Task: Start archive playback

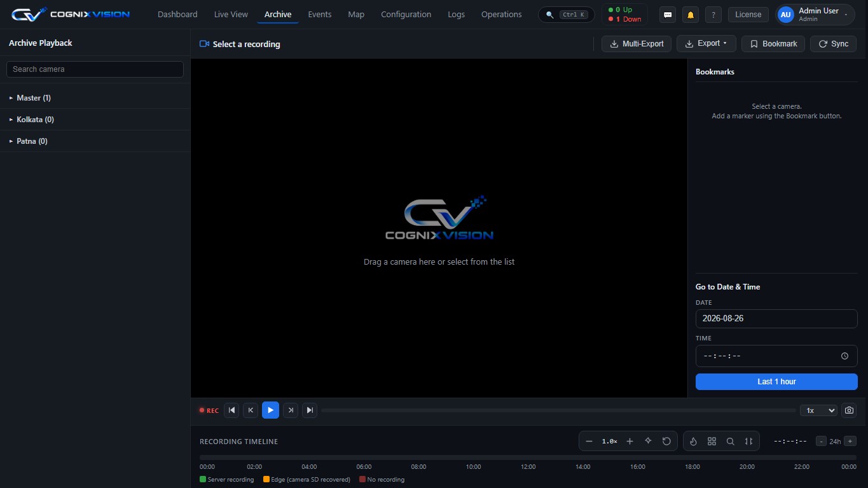Action: coord(270,410)
